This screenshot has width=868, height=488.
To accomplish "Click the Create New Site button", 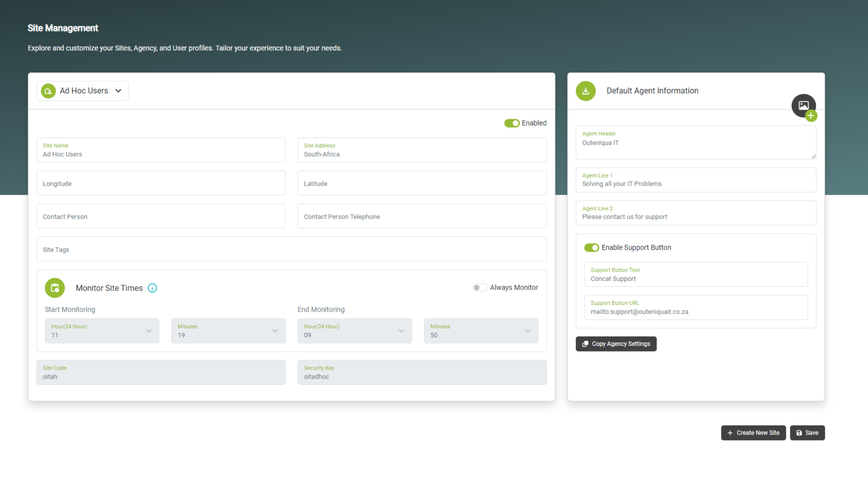I will click(x=753, y=432).
